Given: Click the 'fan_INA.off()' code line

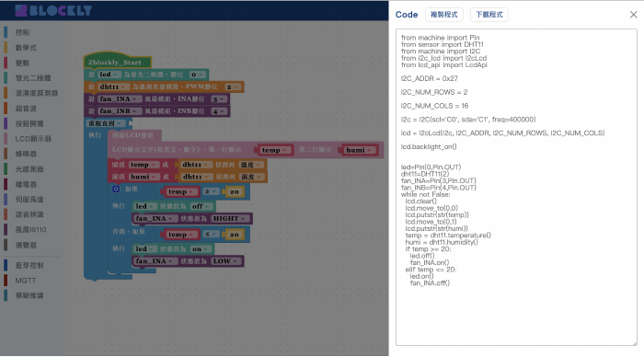Looking at the screenshot, I should click(x=430, y=283).
